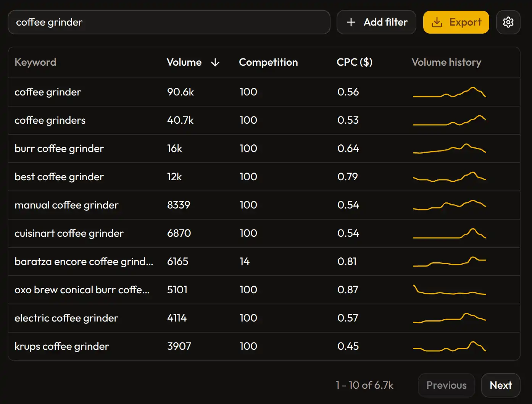Click the electric coffee grinder sparkline
The image size is (532, 404).
pyautogui.click(x=449, y=318)
